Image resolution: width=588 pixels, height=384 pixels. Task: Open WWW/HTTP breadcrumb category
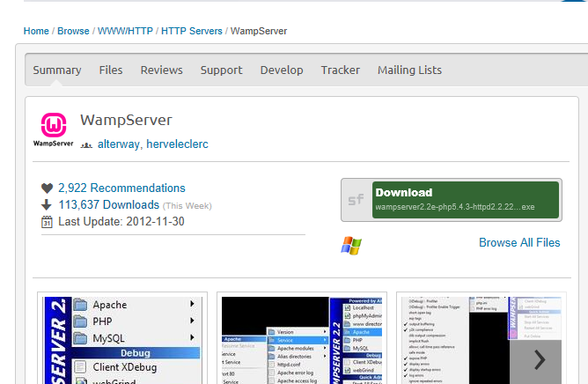(x=125, y=31)
